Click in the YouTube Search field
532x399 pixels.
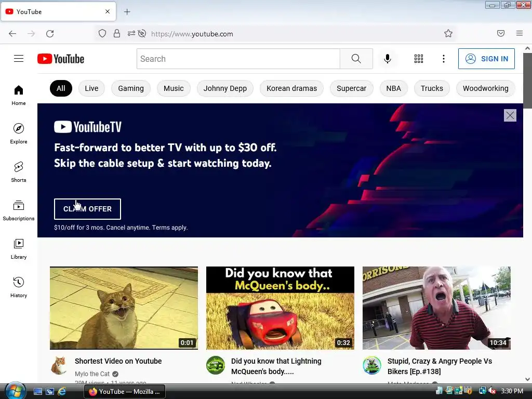(x=238, y=59)
